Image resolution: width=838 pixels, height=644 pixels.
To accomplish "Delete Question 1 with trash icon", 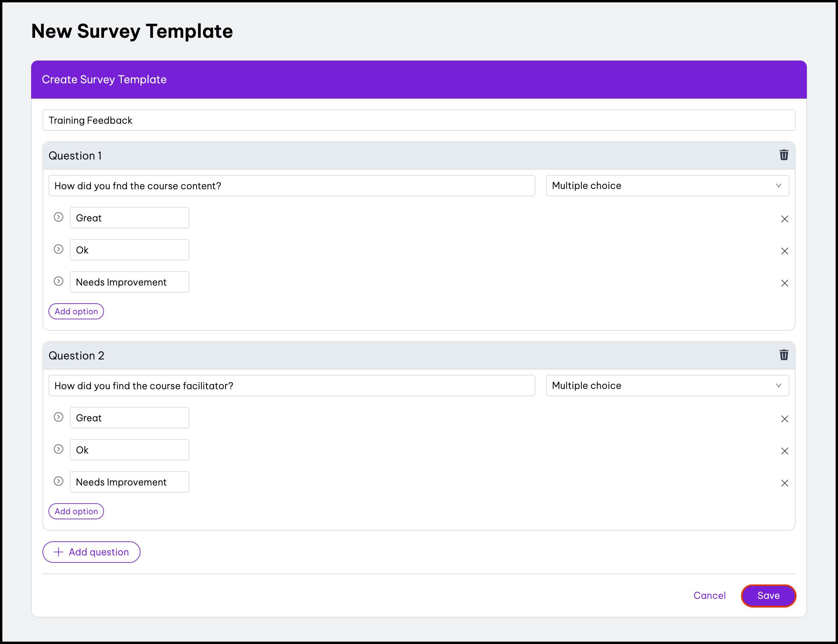I will click(x=783, y=155).
